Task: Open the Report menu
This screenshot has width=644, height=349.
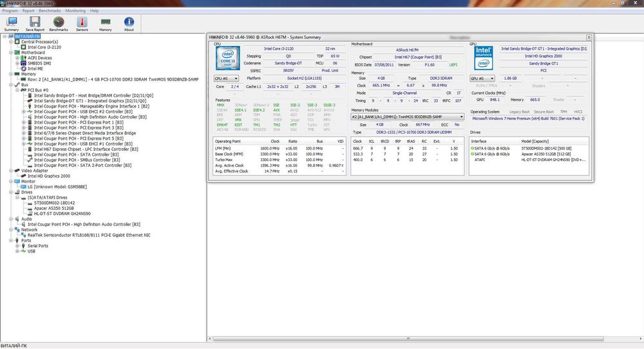Action: click(x=28, y=11)
